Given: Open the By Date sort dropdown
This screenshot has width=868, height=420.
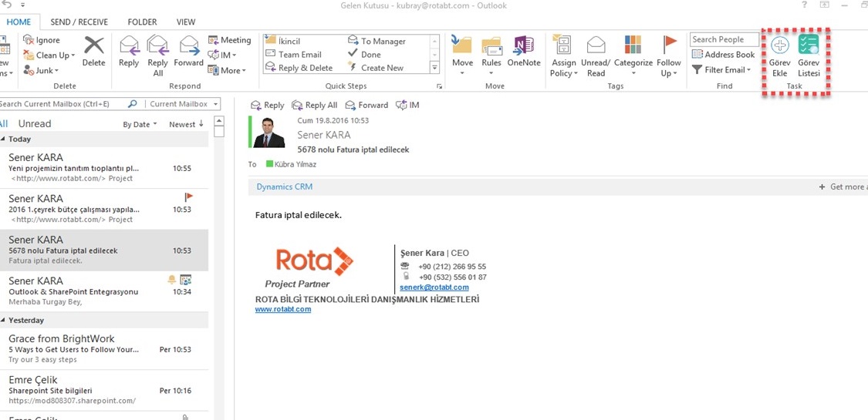Looking at the screenshot, I should [140, 124].
